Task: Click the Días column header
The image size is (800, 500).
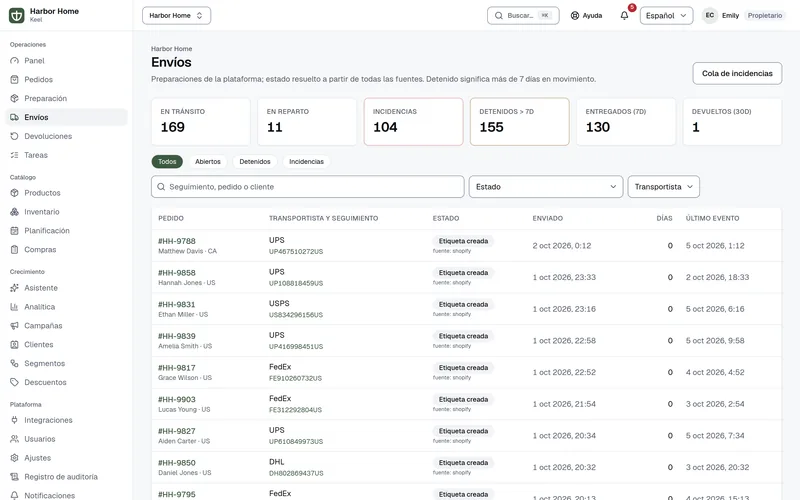Action: coord(664,218)
